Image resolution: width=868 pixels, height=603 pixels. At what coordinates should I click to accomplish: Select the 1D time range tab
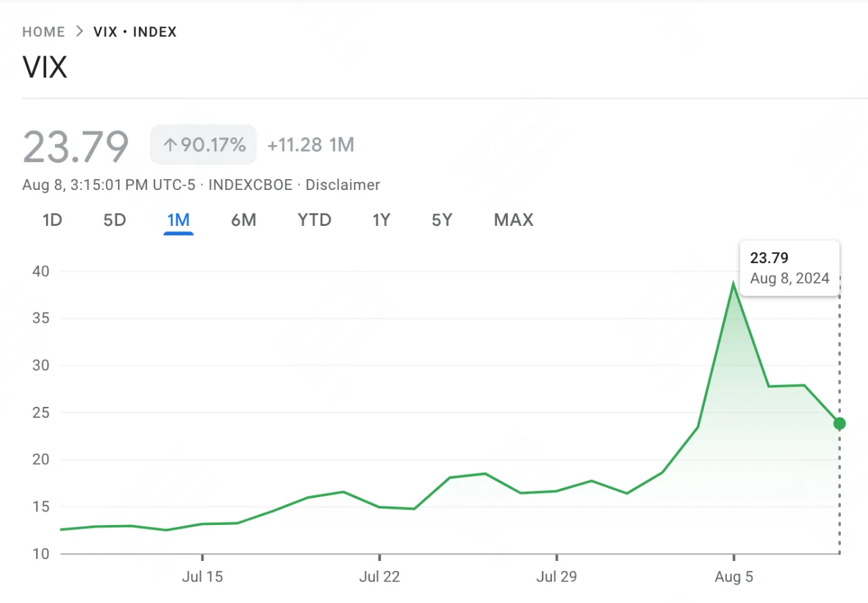(52, 220)
